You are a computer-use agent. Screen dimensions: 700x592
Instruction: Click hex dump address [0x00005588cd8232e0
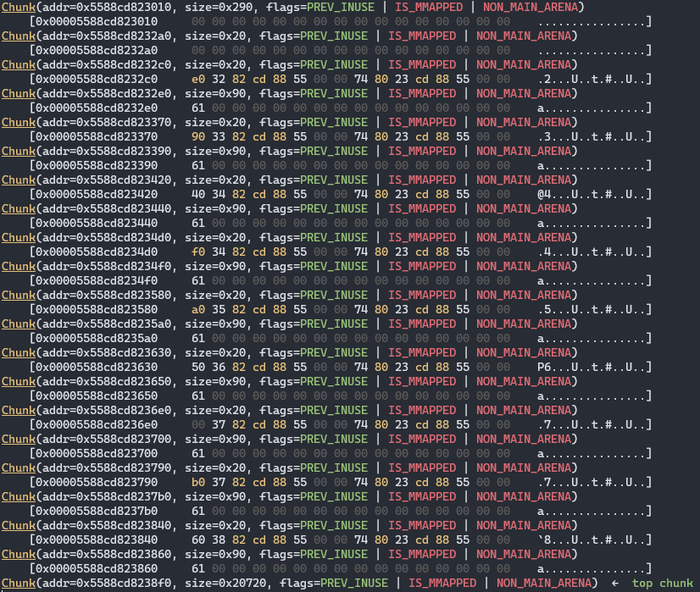coord(93,108)
